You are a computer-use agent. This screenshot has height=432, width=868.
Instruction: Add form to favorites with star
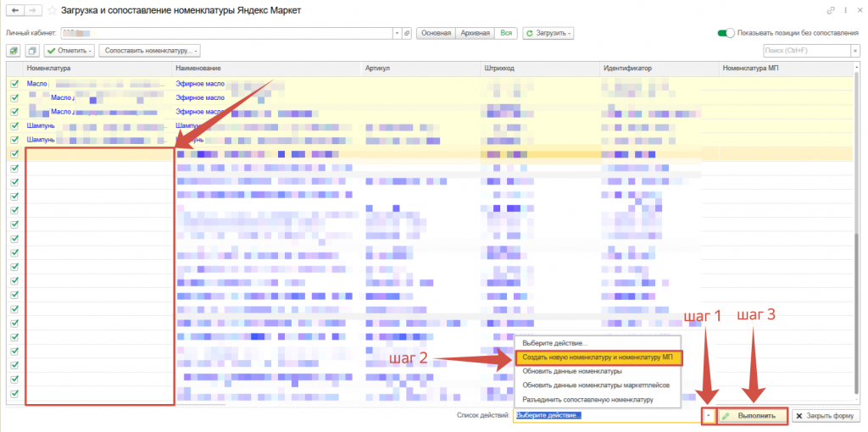pyautogui.click(x=52, y=10)
